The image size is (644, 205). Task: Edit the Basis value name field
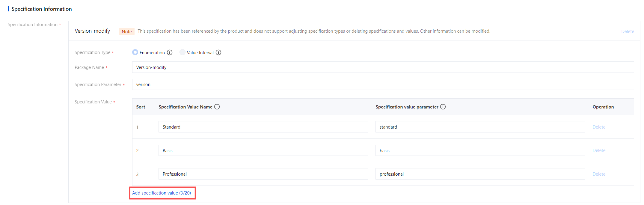click(x=263, y=150)
